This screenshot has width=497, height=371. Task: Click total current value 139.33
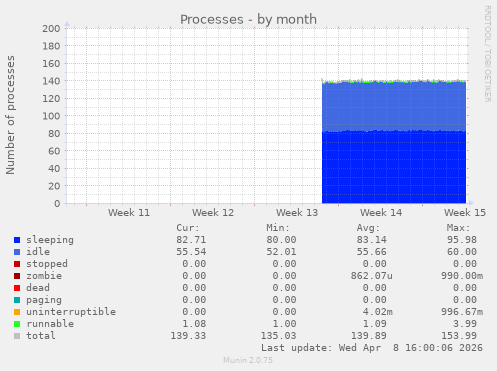click(188, 336)
